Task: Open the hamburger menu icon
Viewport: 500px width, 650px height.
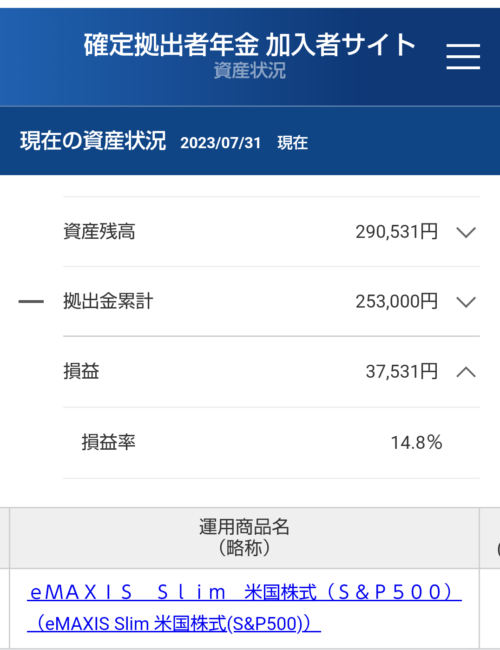Action: (463, 56)
